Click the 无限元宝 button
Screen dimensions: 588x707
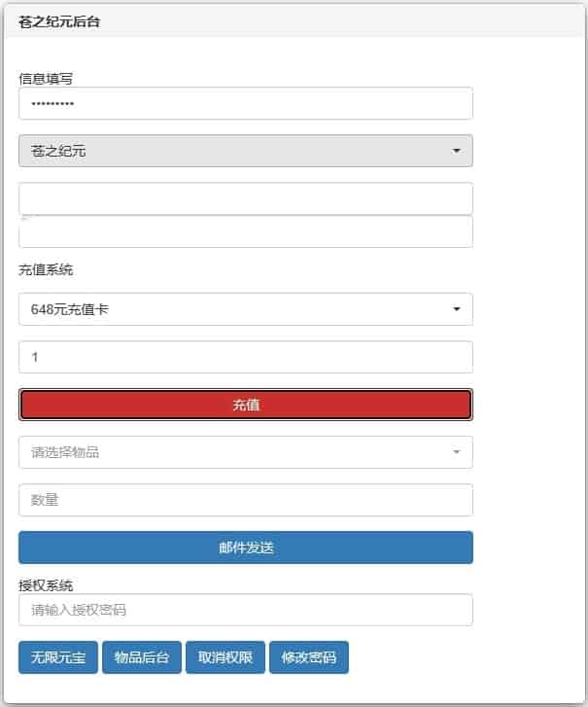[x=57, y=657]
